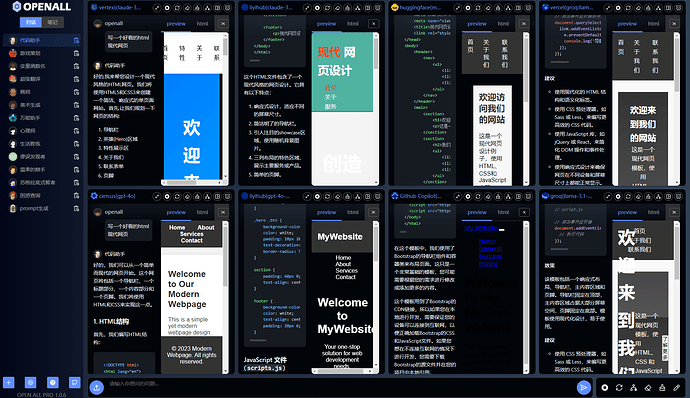Close the preview pane in vertex(claude-3 panel

coord(223,24)
